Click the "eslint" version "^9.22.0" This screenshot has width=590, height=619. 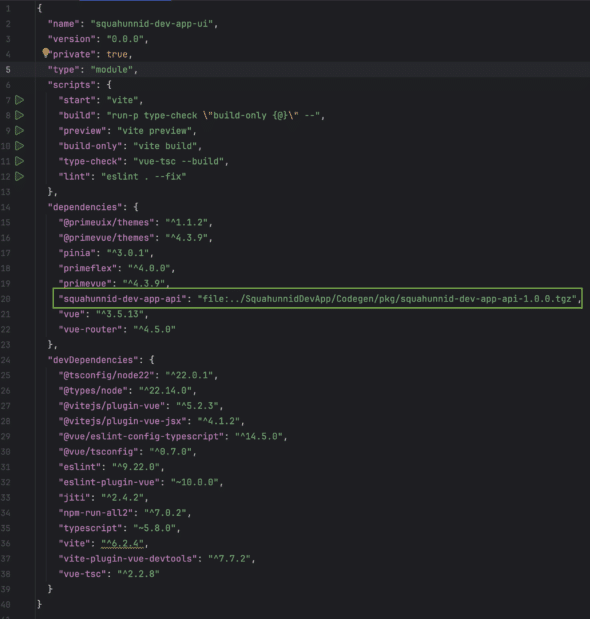[x=136, y=467]
